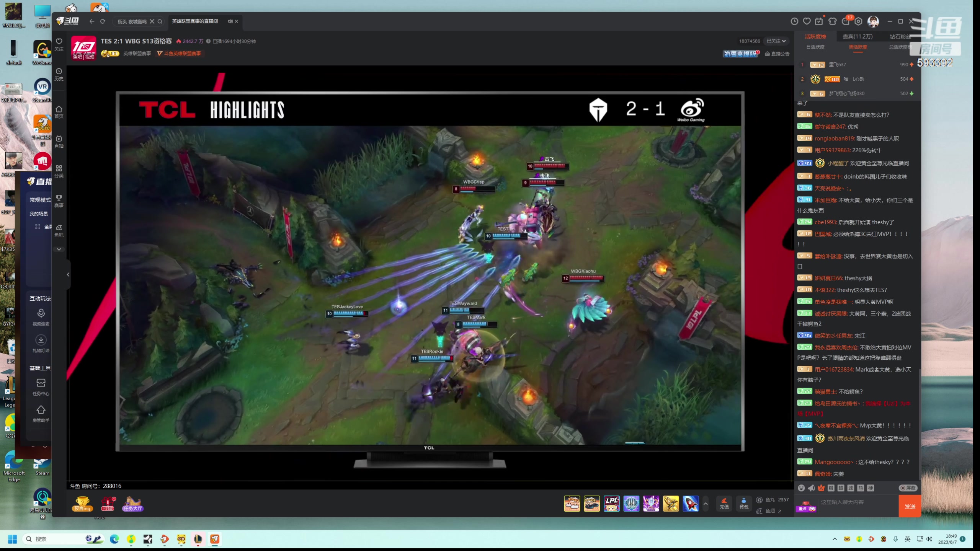The image size is (980, 551).
Task: Open the megaphone broadcast icon in chat
Action: tap(811, 488)
